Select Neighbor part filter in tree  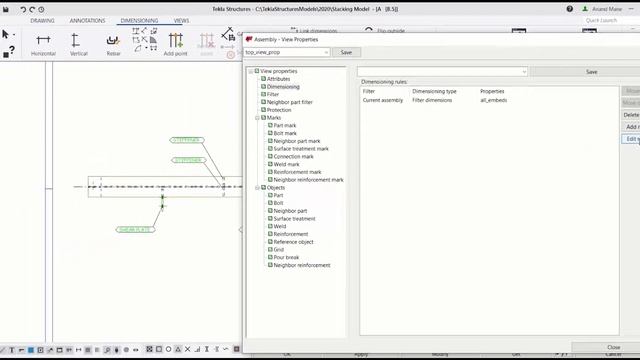coord(289,102)
